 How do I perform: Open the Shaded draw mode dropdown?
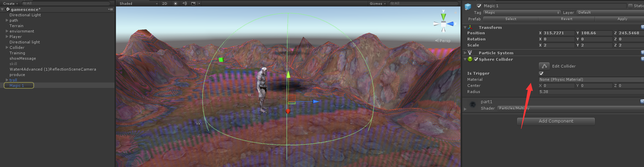point(138,3)
